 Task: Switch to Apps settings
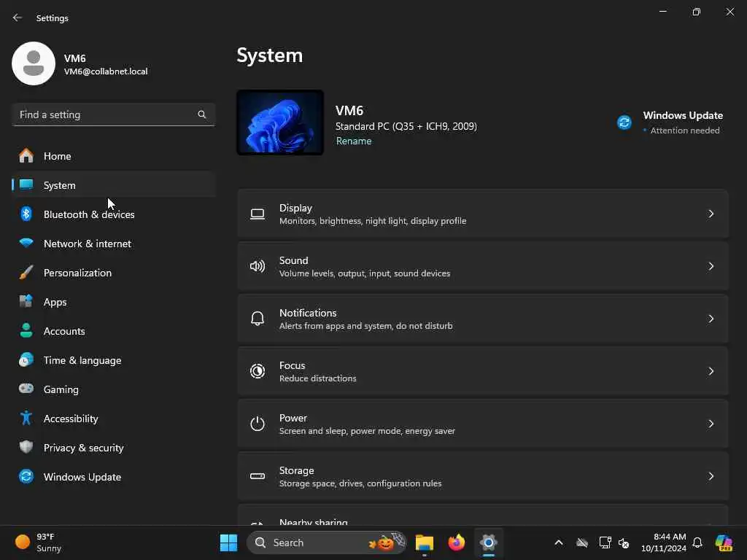tap(113, 302)
